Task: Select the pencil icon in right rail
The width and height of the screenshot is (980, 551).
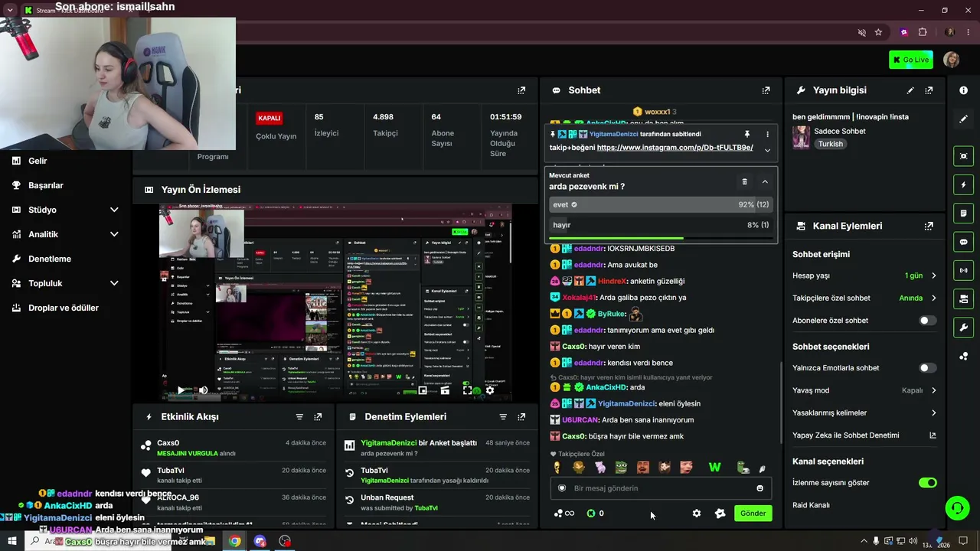Action: (x=963, y=119)
